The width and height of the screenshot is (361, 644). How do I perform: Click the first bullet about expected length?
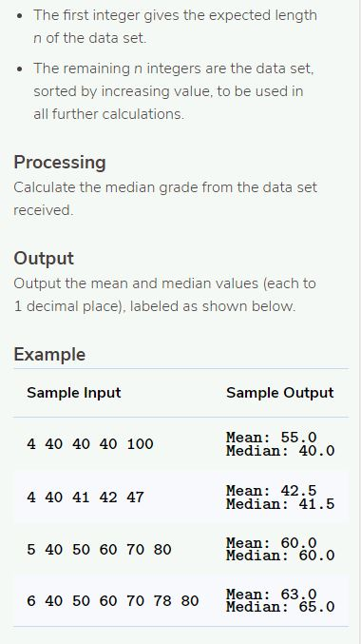(x=175, y=27)
